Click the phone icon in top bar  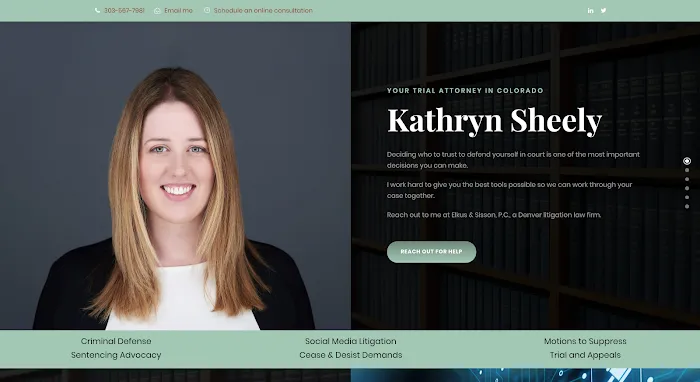pyautogui.click(x=97, y=10)
